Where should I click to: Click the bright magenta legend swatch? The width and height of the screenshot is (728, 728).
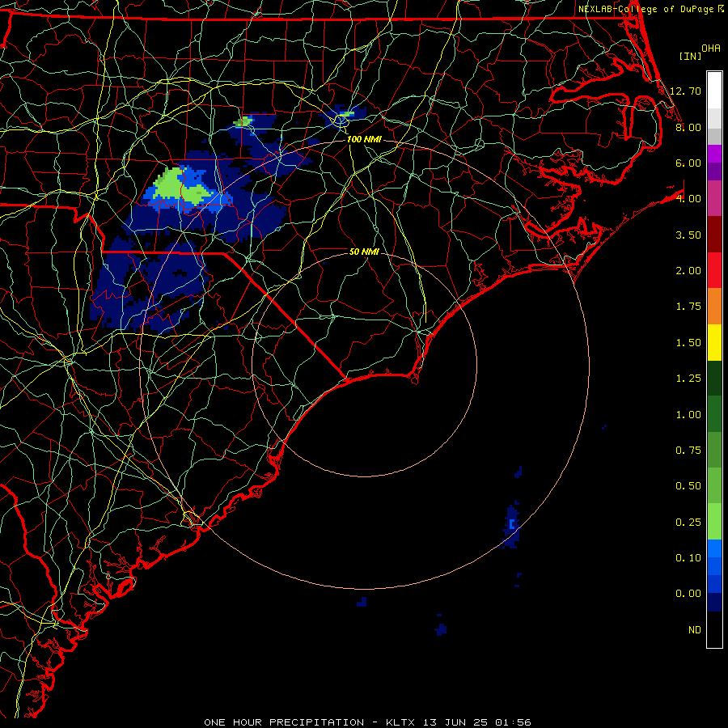click(714, 154)
